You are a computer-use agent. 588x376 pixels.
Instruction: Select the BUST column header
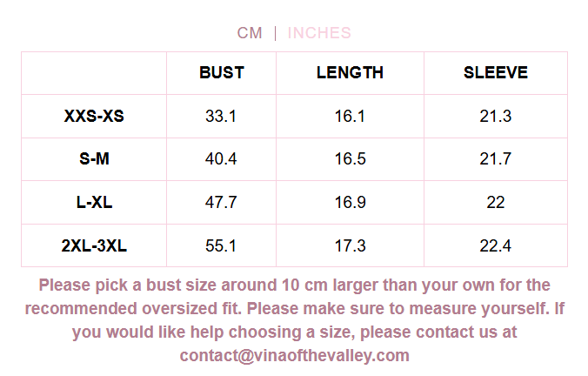click(221, 73)
